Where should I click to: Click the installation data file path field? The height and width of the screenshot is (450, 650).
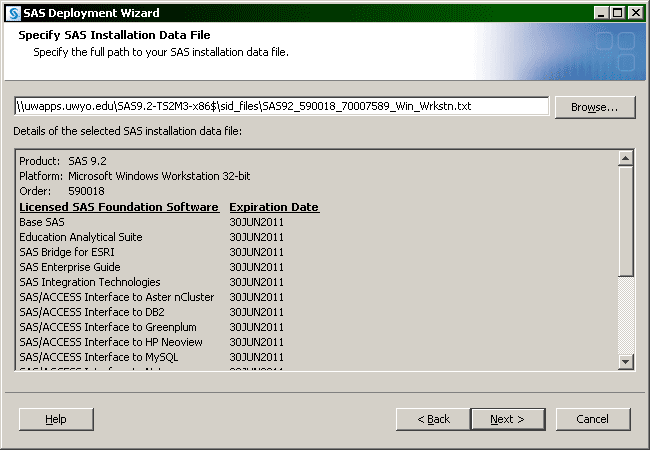click(x=281, y=106)
